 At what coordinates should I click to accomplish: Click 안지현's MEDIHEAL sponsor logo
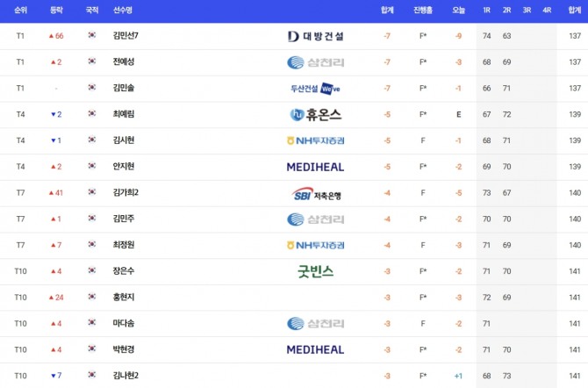pyautogui.click(x=315, y=167)
